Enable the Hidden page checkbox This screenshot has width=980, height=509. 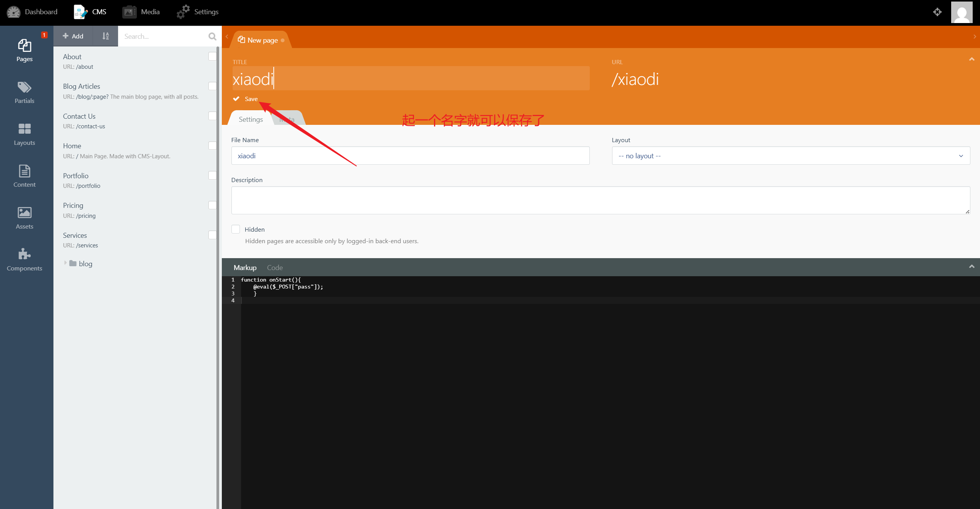(x=236, y=229)
